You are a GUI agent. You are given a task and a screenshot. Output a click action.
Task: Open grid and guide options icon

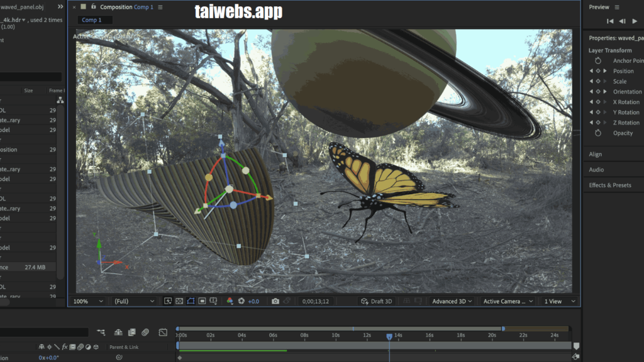click(213, 301)
